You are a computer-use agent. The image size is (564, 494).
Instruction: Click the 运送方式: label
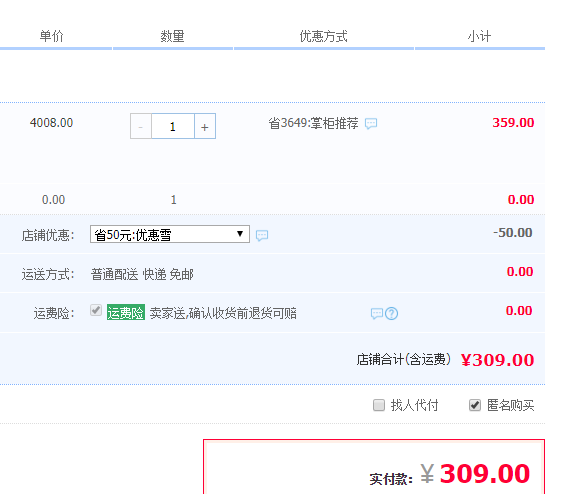point(48,275)
